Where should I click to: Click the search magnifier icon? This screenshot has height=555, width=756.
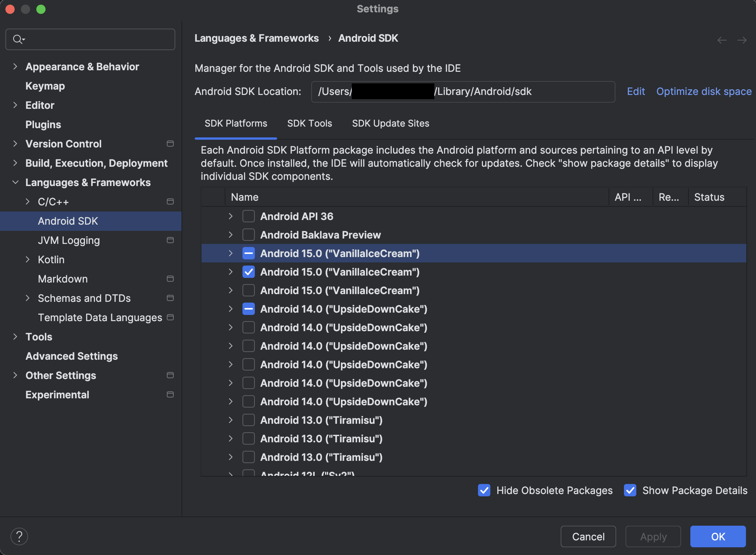(19, 39)
